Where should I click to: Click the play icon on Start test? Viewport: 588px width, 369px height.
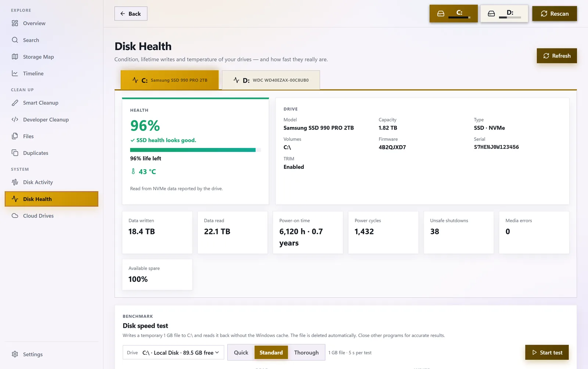534,352
